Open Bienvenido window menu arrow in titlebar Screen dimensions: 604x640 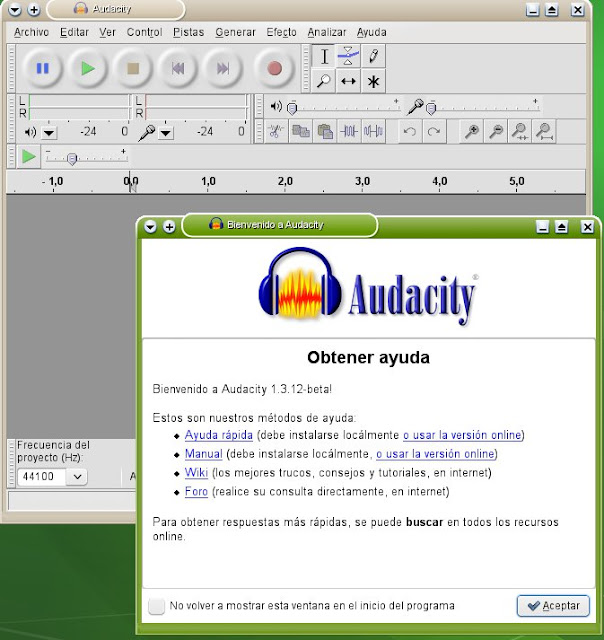[150, 226]
